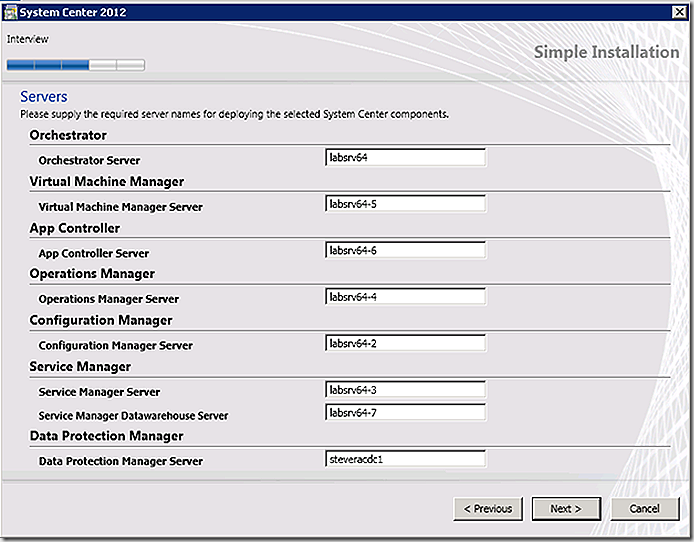694x542 pixels.
Task: Edit the Configuration Manager Server field
Action: 405,343
